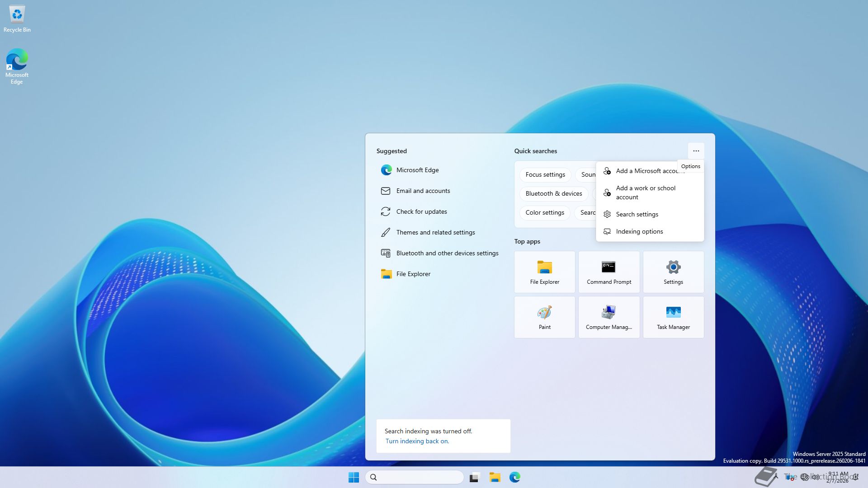Choose Add a work or school account

[x=646, y=192]
